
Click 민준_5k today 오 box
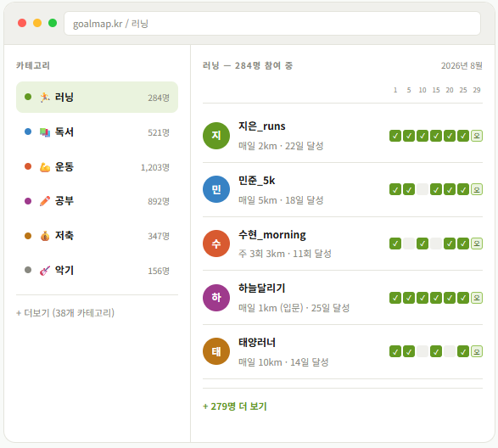click(x=477, y=189)
